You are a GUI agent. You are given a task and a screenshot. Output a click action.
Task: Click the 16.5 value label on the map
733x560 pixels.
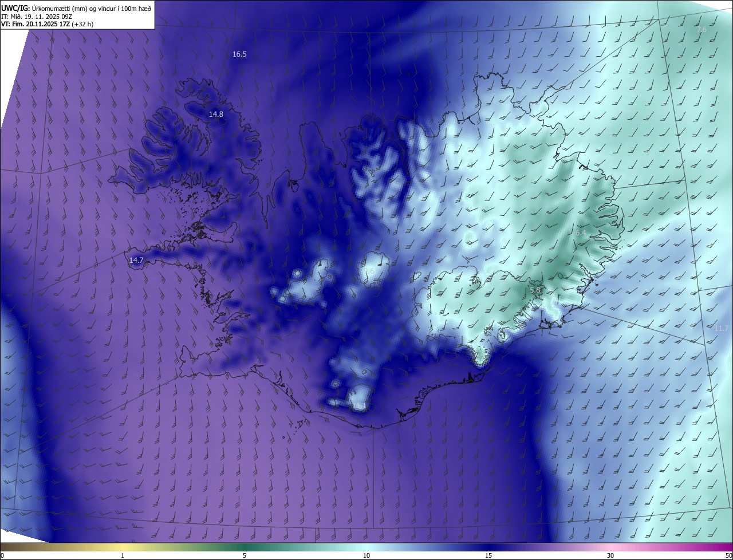(239, 54)
